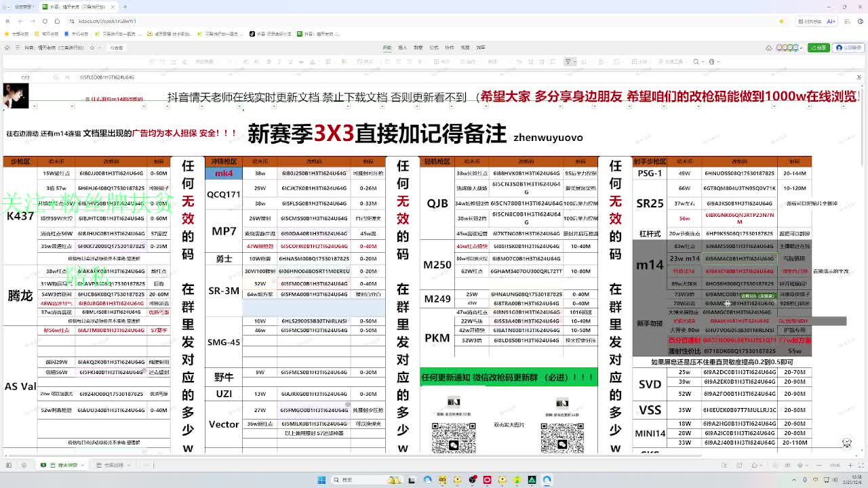The width and height of the screenshot is (868, 488).
Task: Open the filter dropdown arrow
Action: [x=574, y=62]
